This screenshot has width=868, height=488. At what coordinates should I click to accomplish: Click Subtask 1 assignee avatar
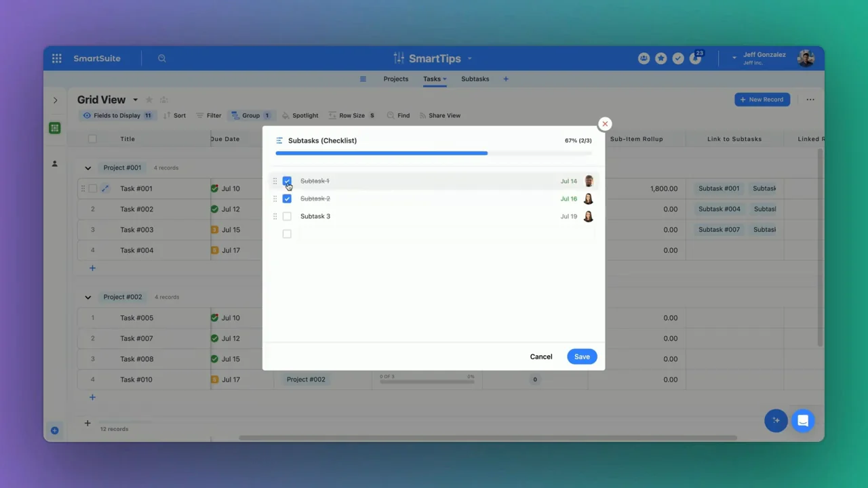589,181
